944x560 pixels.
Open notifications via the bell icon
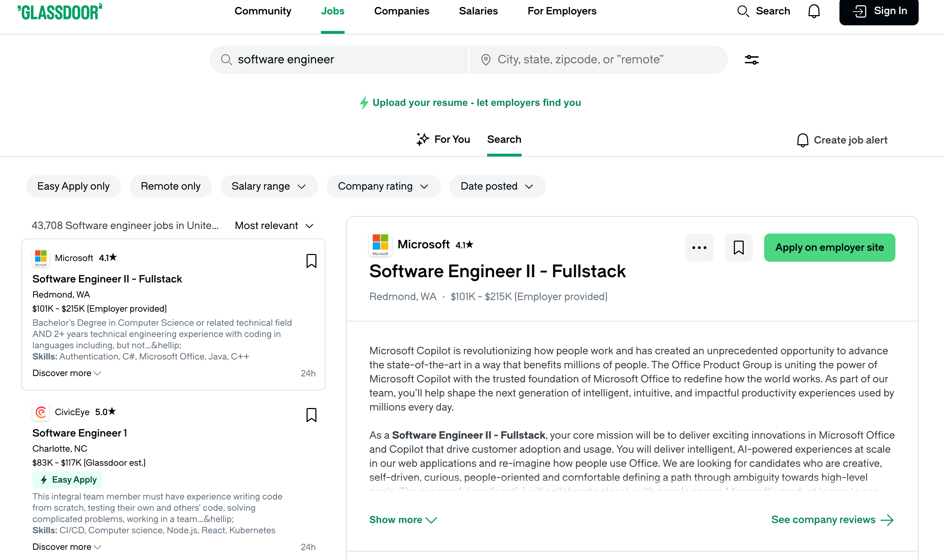pos(814,11)
